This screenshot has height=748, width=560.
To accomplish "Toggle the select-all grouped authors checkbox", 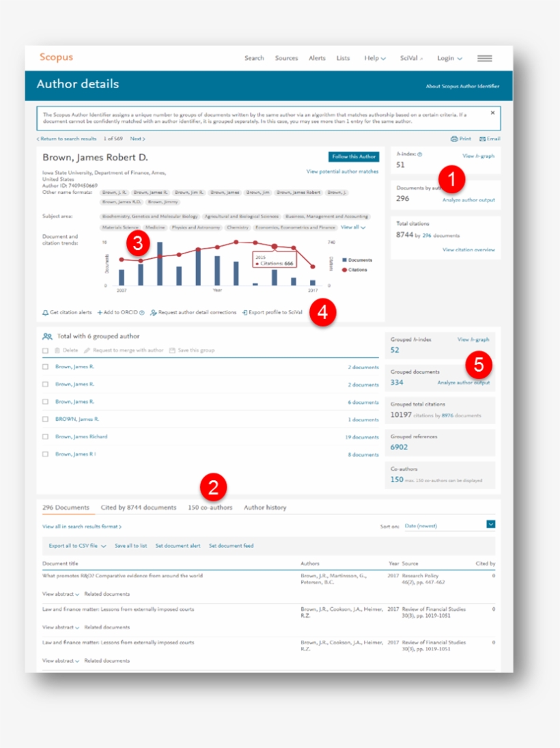I will point(45,350).
